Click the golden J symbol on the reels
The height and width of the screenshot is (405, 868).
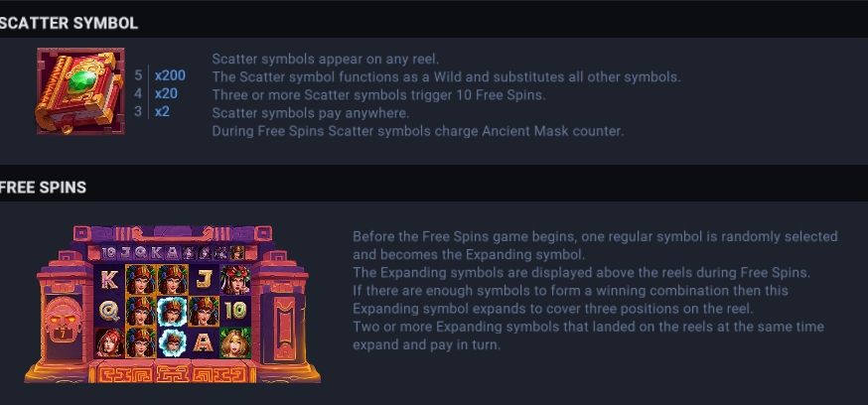[x=204, y=279]
